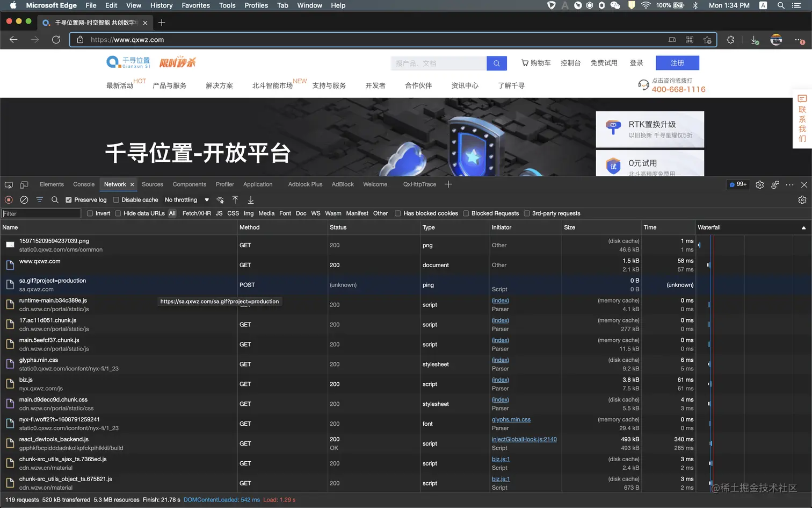Image resolution: width=812 pixels, height=508 pixels.
Task: Open the 购物车 shopping cart link
Action: [536, 63]
